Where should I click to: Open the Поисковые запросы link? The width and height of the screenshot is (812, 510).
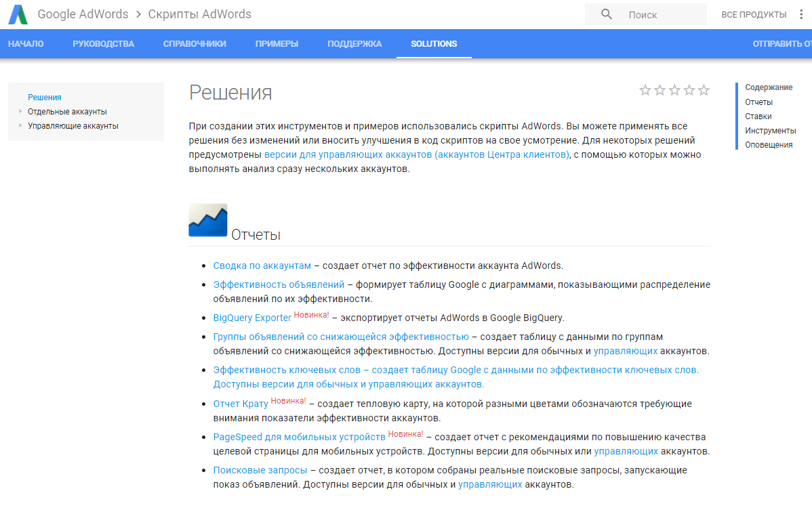260,470
